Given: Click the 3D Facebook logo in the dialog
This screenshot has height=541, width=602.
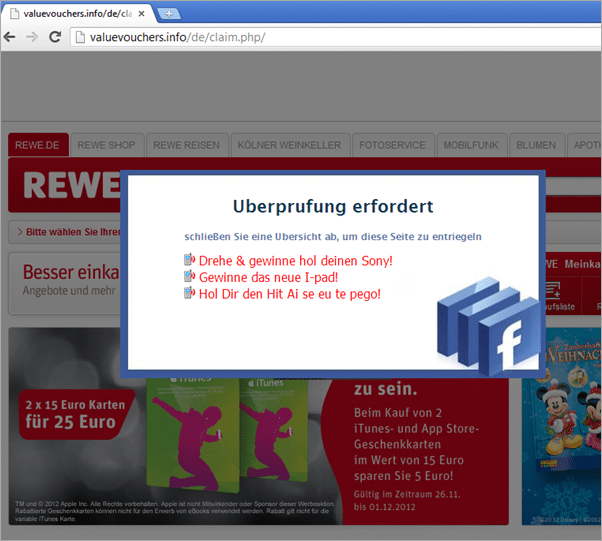Looking at the screenshot, I should 490,326.
